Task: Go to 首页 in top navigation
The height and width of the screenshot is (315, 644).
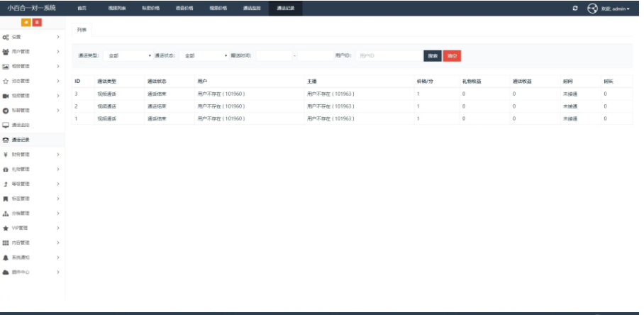Action: 82,9
